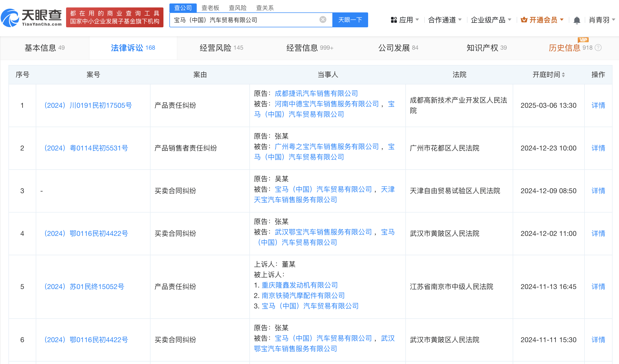
Task: Click the 天眼一下 search button
Action: pyautogui.click(x=350, y=20)
